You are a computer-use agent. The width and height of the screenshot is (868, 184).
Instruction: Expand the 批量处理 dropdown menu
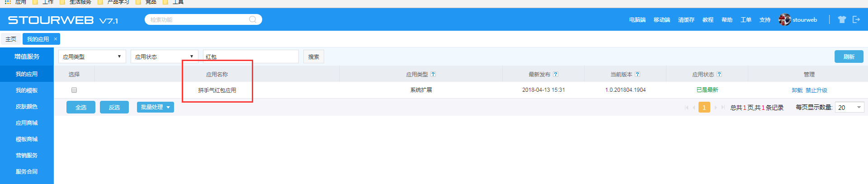[155, 107]
